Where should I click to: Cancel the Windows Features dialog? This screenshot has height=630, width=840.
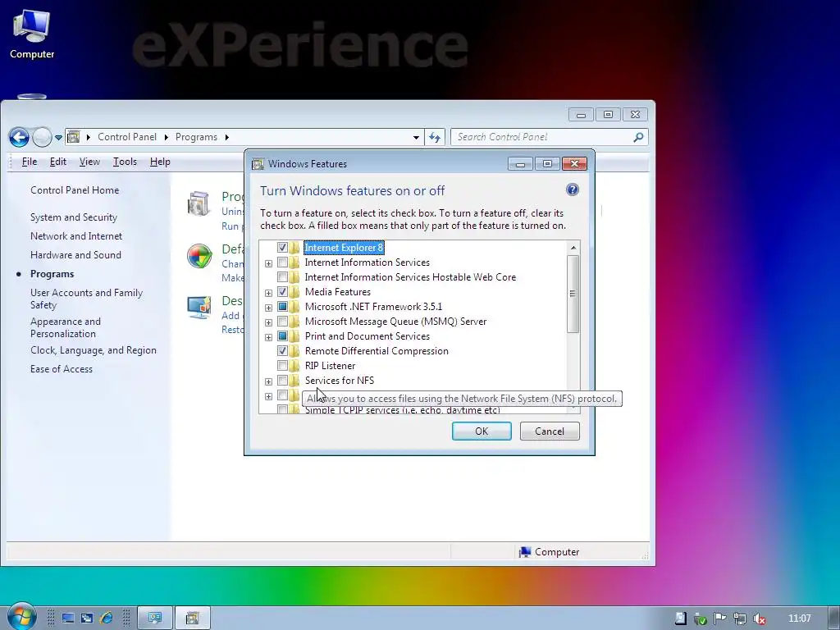tap(550, 431)
